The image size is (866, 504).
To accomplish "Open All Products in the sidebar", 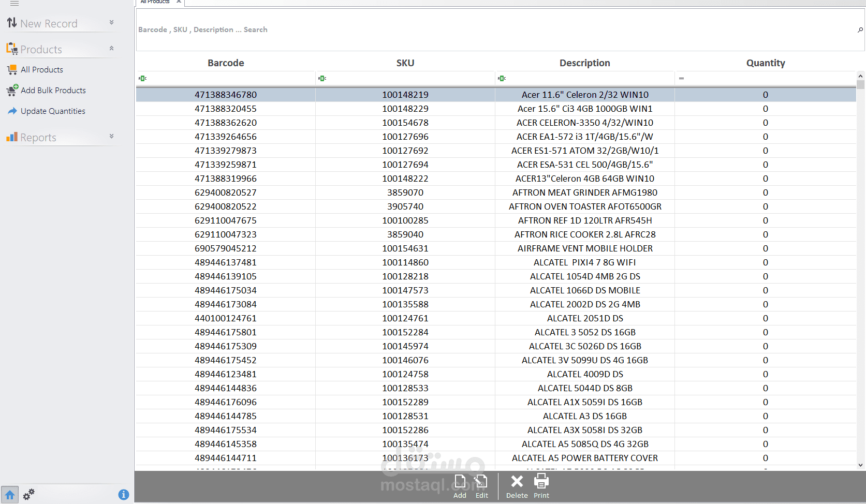I will click(42, 70).
